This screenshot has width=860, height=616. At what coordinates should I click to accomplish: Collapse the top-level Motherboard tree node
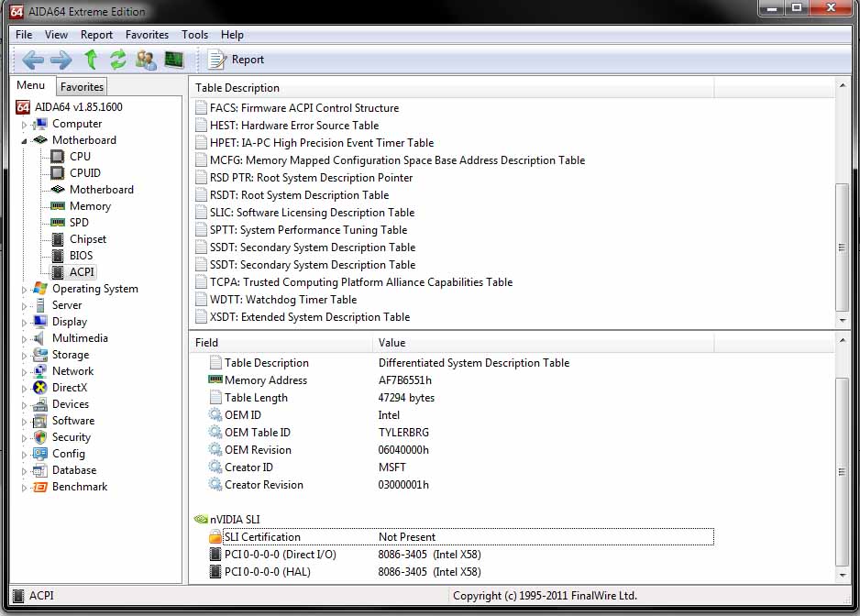pyautogui.click(x=24, y=141)
